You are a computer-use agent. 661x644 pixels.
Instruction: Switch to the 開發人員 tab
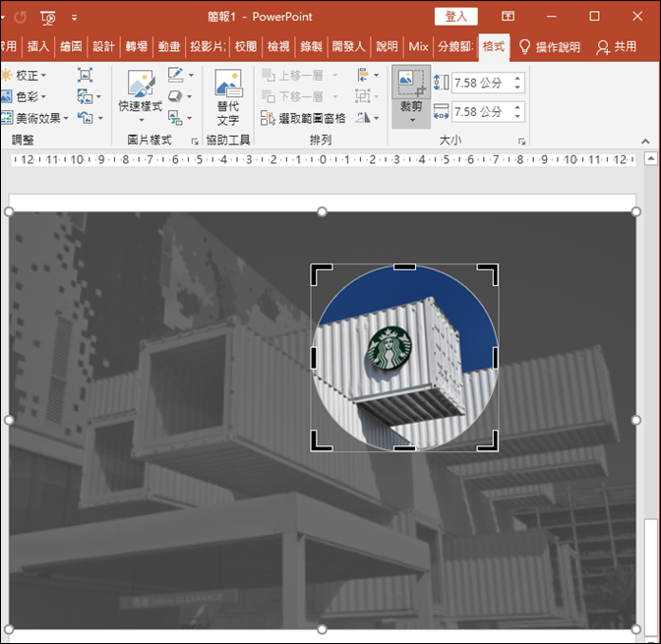348,46
